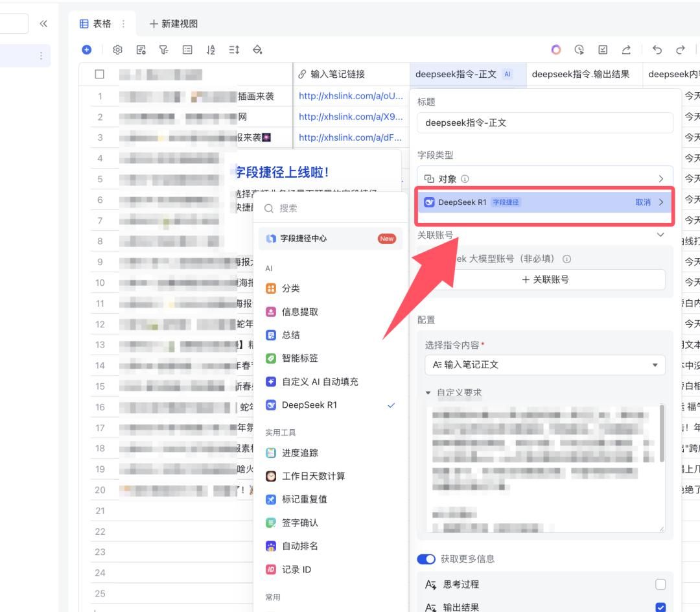Viewport: 700px width, 612px height.
Task: Open row height toolbar icon
Action: click(x=234, y=49)
